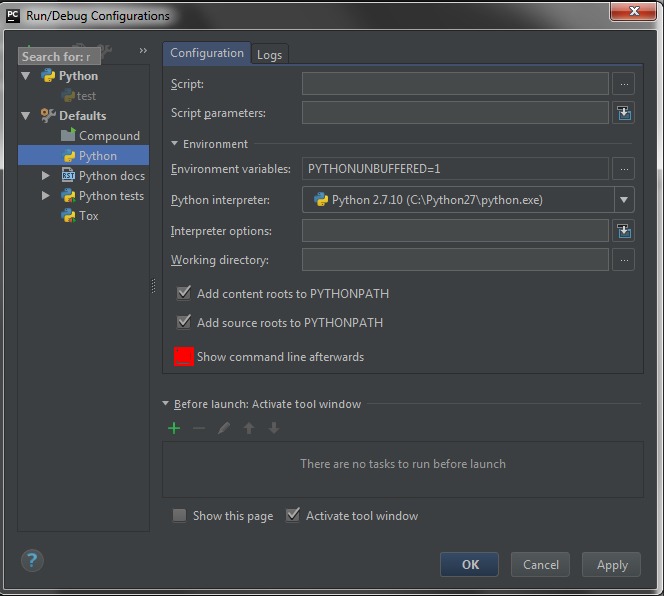
Task: Expand the Interpreter options editor icon
Action: click(x=623, y=231)
